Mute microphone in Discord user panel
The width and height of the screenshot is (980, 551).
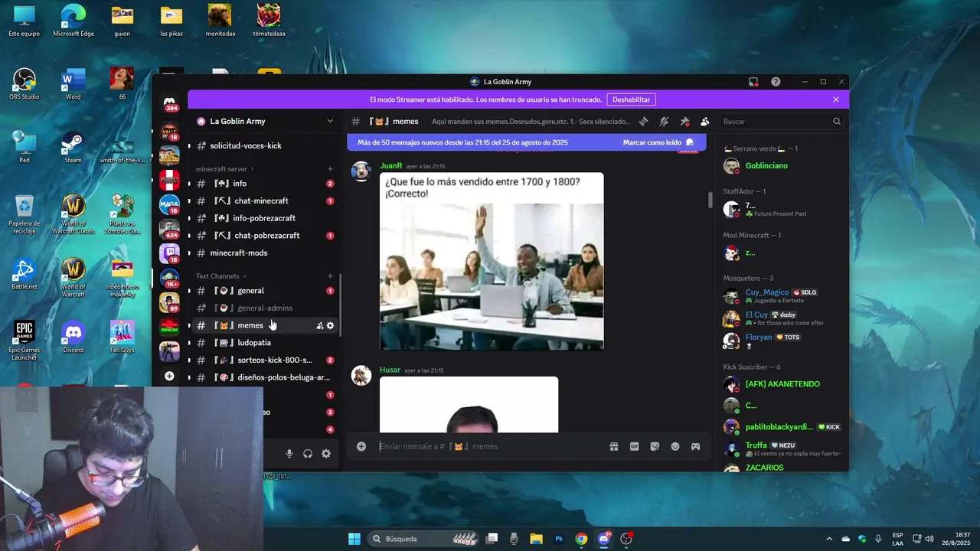289,454
